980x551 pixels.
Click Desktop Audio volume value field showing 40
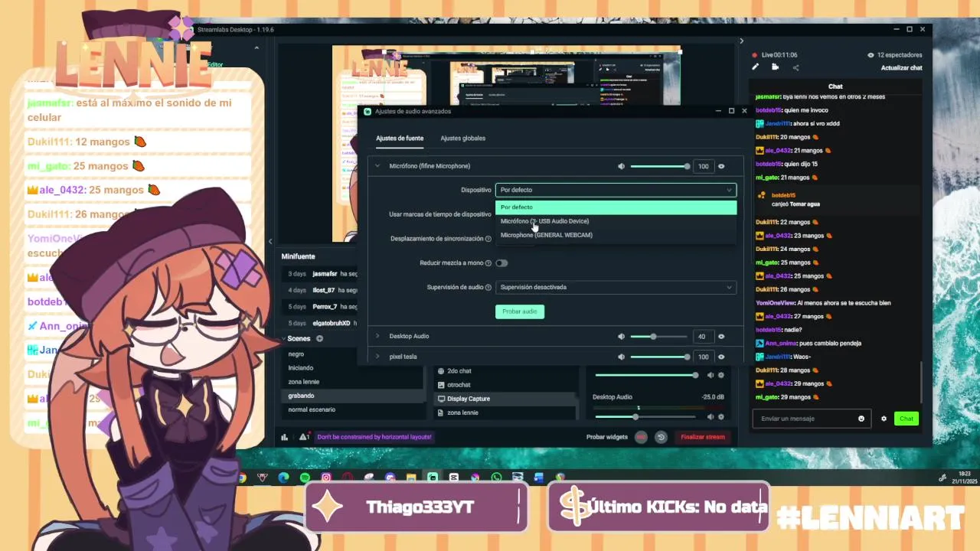pyautogui.click(x=703, y=337)
